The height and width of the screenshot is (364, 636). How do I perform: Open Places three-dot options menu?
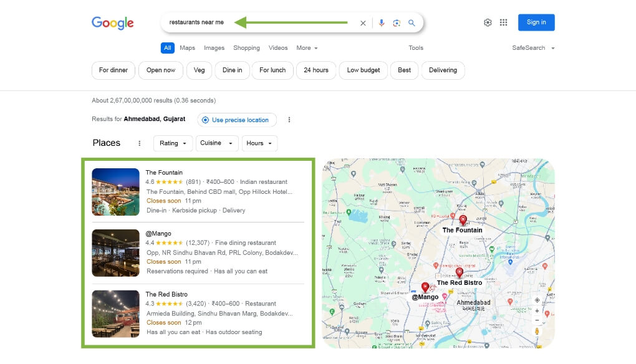(140, 143)
